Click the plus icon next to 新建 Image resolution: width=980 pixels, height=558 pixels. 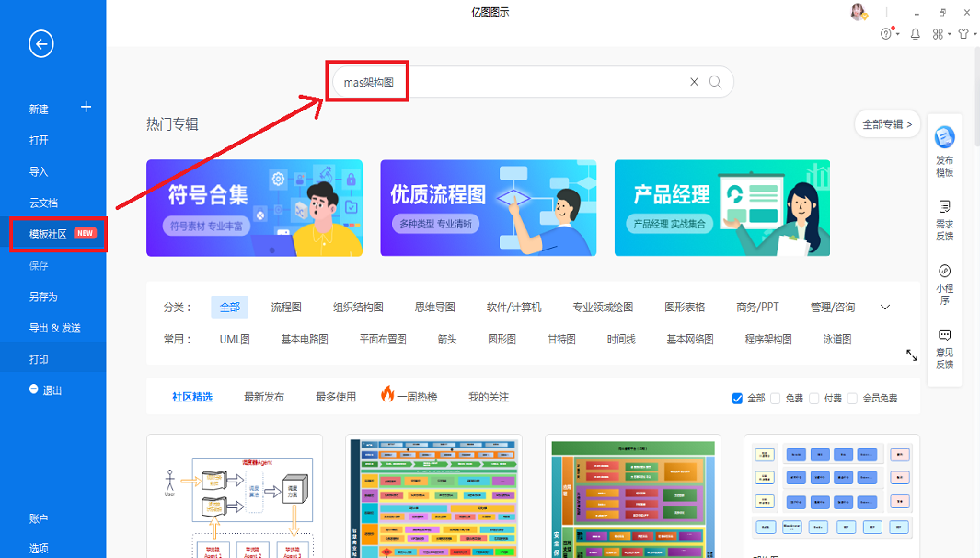point(86,107)
